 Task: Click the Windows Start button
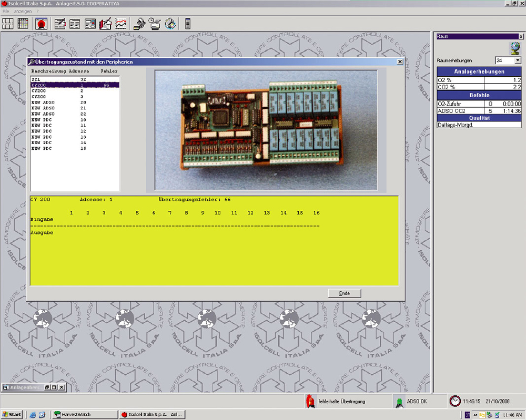[12, 414]
